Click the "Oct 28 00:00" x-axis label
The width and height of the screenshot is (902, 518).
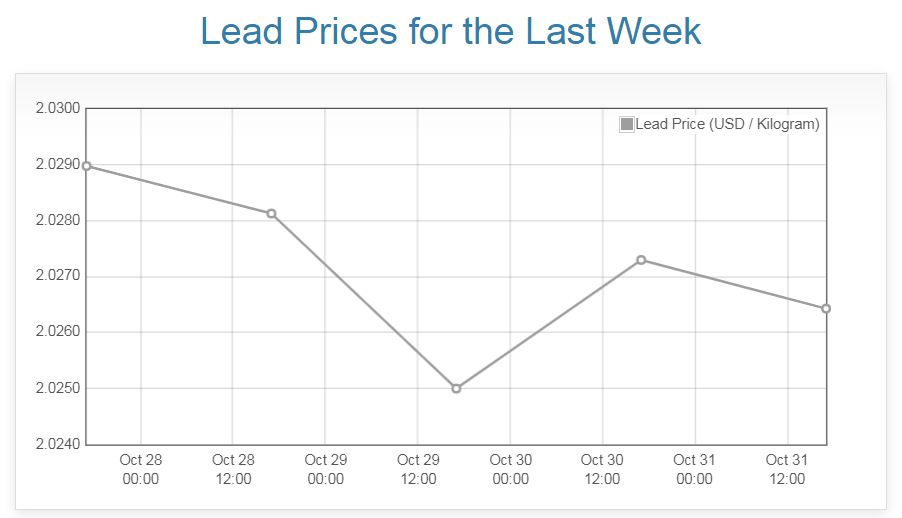pos(140,469)
